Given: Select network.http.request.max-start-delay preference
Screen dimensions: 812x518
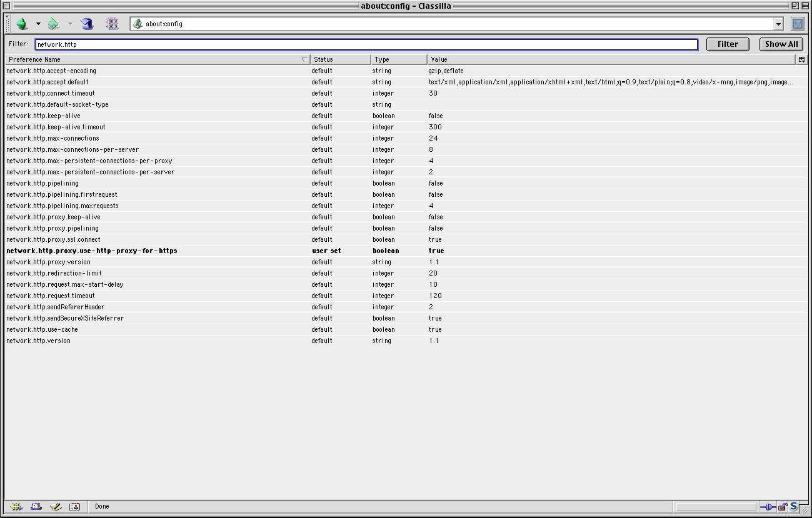Looking at the screenshot, I should coord(406,284).
